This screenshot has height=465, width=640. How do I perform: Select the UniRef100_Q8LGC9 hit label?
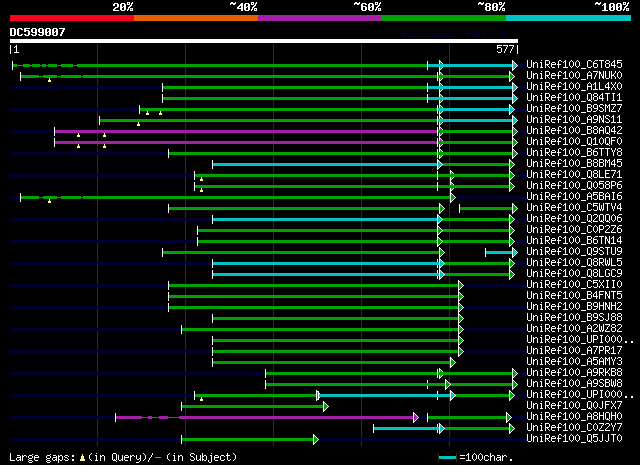pyautogui.click(x=574, y=274)
